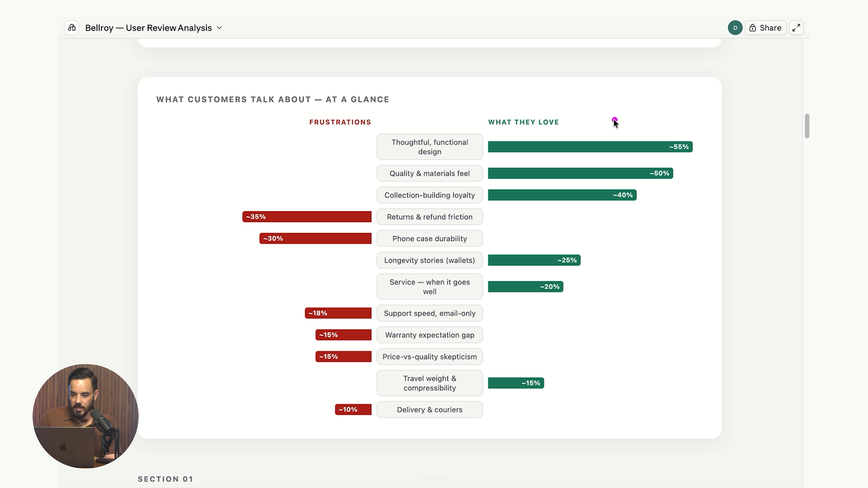This screenshot has width=868, height=488.
Task: Click the red ~15% bar for Price-vs-quality skepticism
Action: [x=343, y=356]
